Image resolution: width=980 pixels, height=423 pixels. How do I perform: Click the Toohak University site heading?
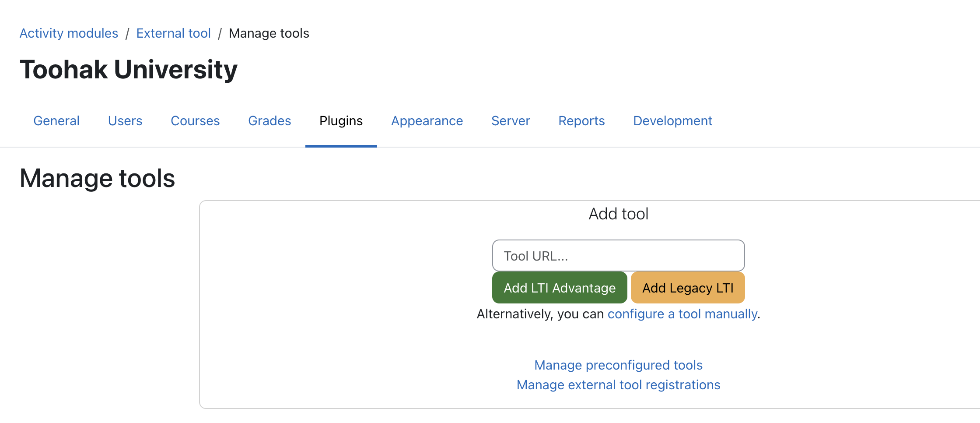coord(129,70)
